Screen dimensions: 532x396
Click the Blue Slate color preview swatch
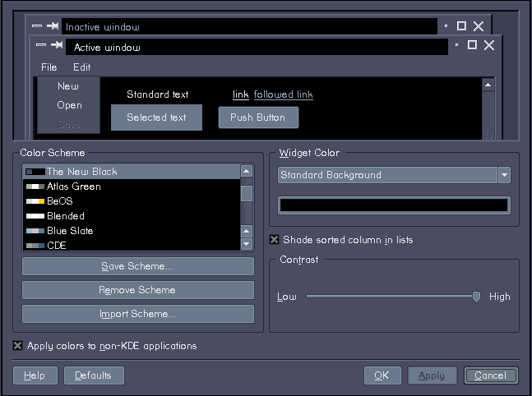[35, 231]
